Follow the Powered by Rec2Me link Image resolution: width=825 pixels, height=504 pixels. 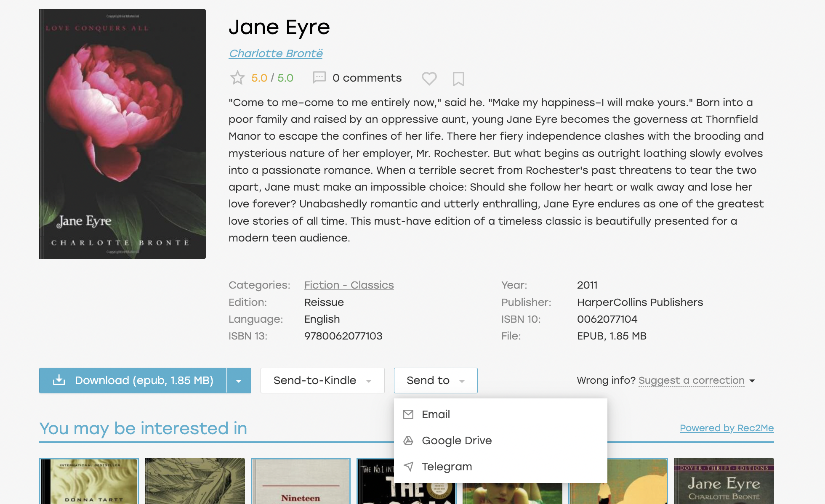coord(727,428)
